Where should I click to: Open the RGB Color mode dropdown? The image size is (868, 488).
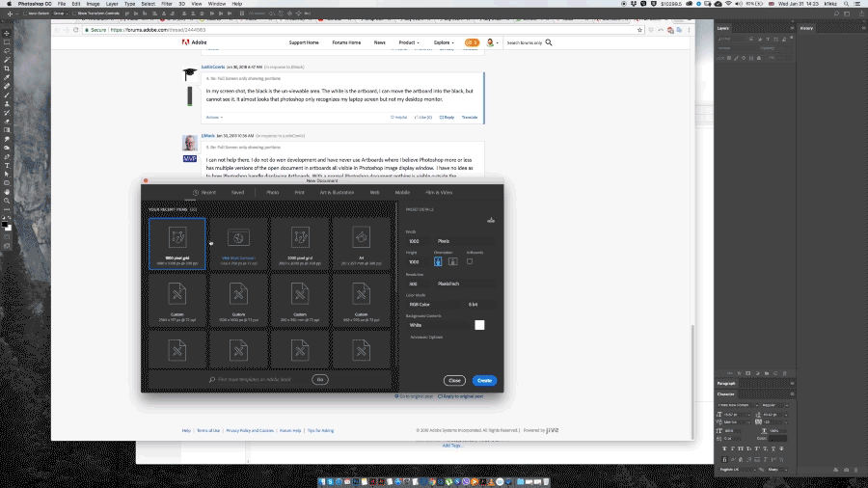pyautogui.click(x=433, y=305)
